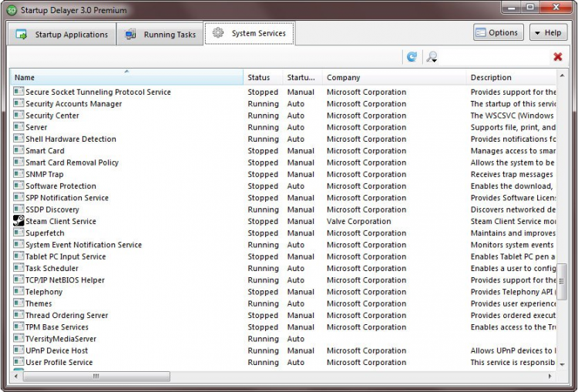Open the Options button
The height and width of the screenshot is (392, 578).
click(497, 33)
